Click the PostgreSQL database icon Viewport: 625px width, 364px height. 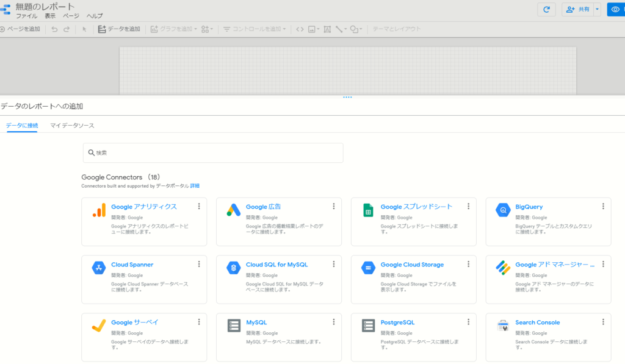pos(368,326)
